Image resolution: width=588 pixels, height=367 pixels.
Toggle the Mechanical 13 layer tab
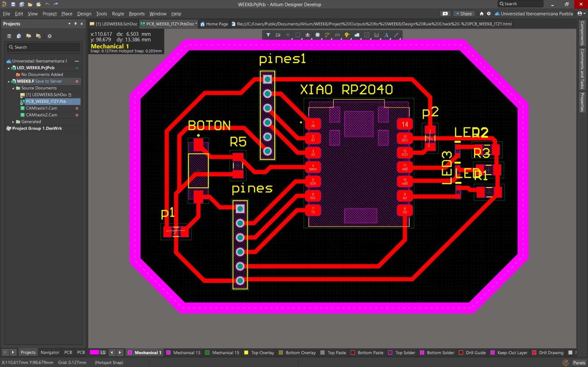[x=183, y=353]
